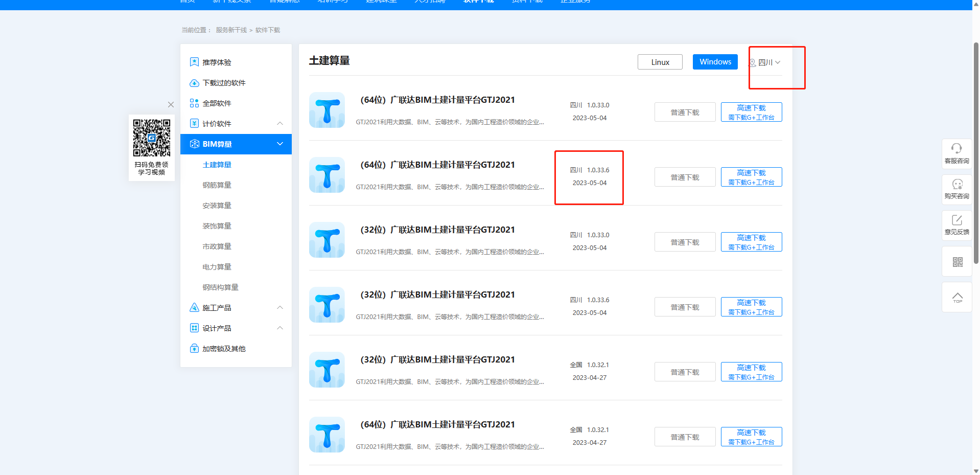Collapse BIM算量 chevron

click(280, 144)
